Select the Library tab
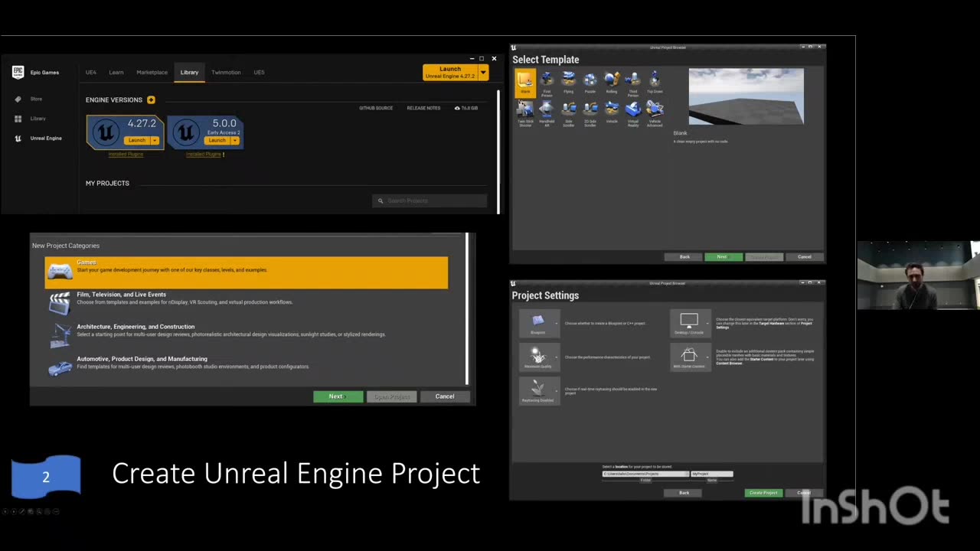This screenshot has width=980, height=551. point(189,73)
